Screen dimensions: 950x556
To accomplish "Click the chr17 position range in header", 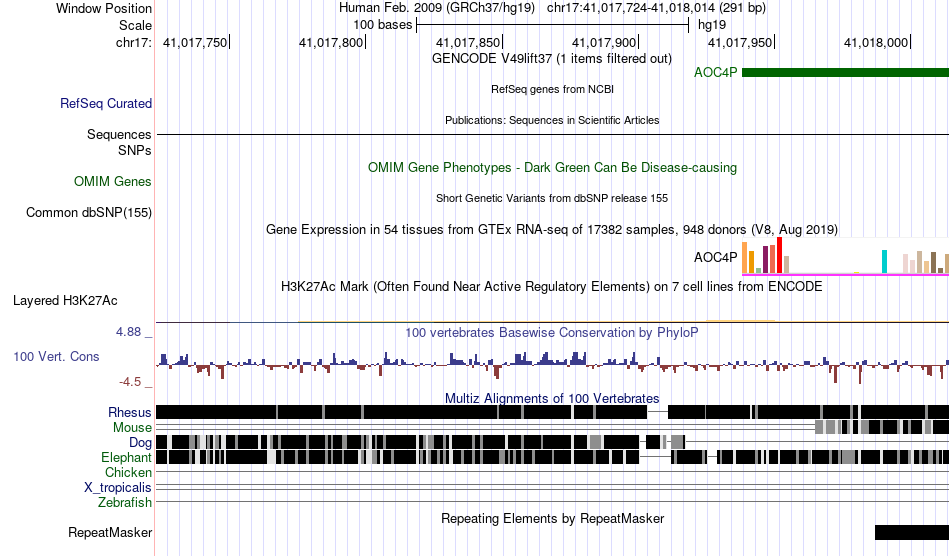I will (x=656, y=8).
